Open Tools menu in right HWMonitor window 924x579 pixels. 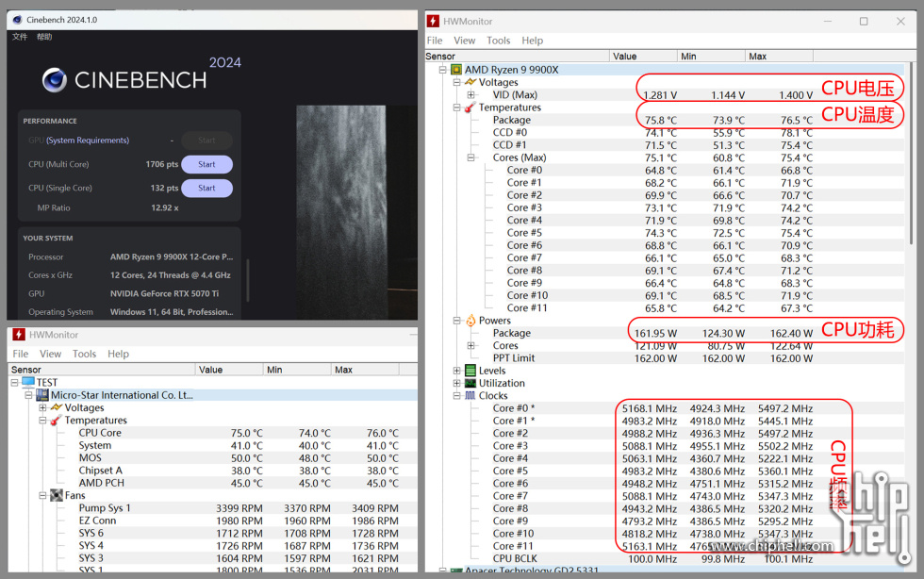(498, 41)
